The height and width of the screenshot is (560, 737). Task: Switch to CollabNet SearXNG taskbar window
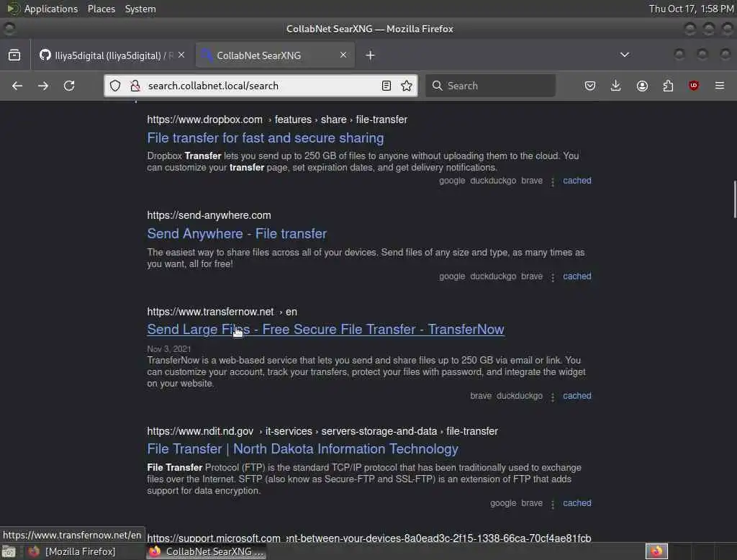pos(207,551)
